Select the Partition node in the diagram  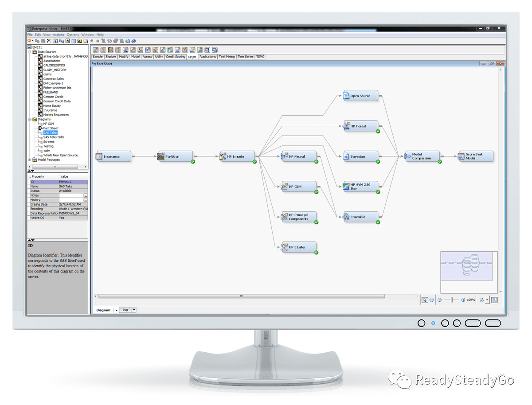pyautogui.click(x=175, y=156)
